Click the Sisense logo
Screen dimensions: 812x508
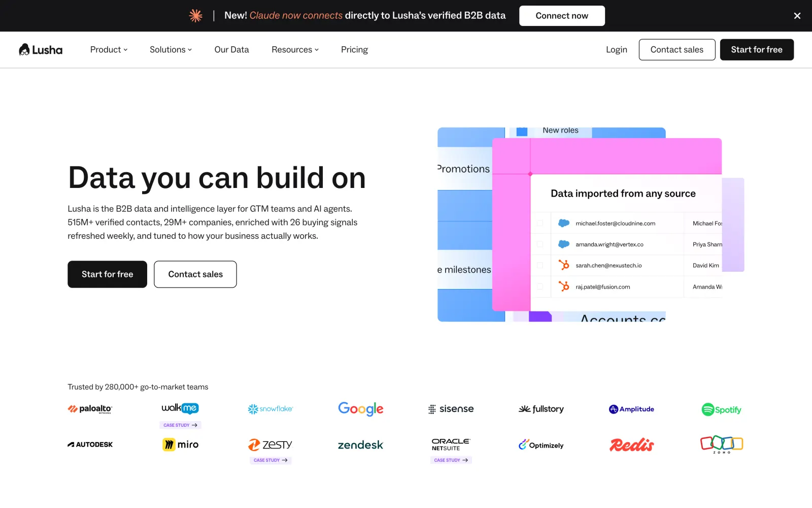coord(451,409)
